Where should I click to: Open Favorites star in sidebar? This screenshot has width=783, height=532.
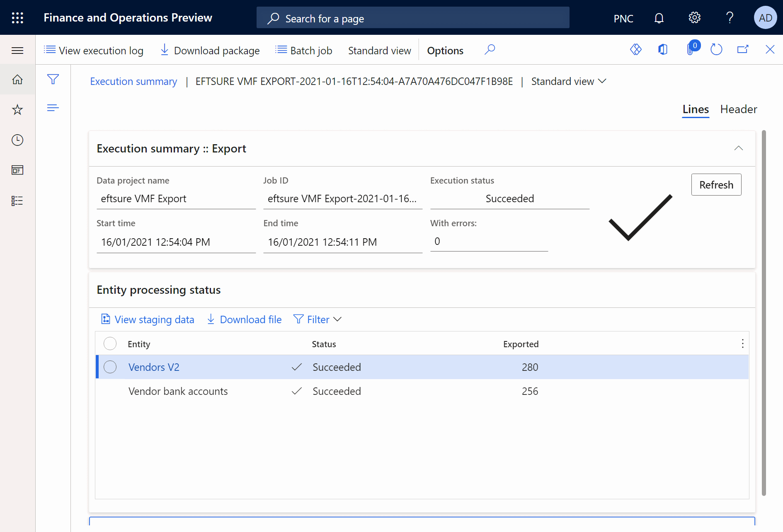point(17,110)
